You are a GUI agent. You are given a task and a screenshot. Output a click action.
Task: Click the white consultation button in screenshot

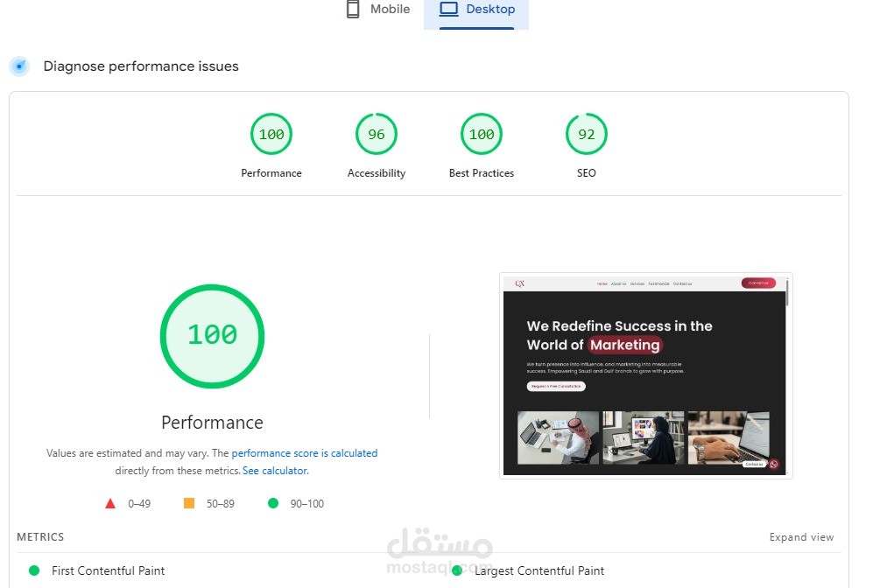[x=556, y=386]
